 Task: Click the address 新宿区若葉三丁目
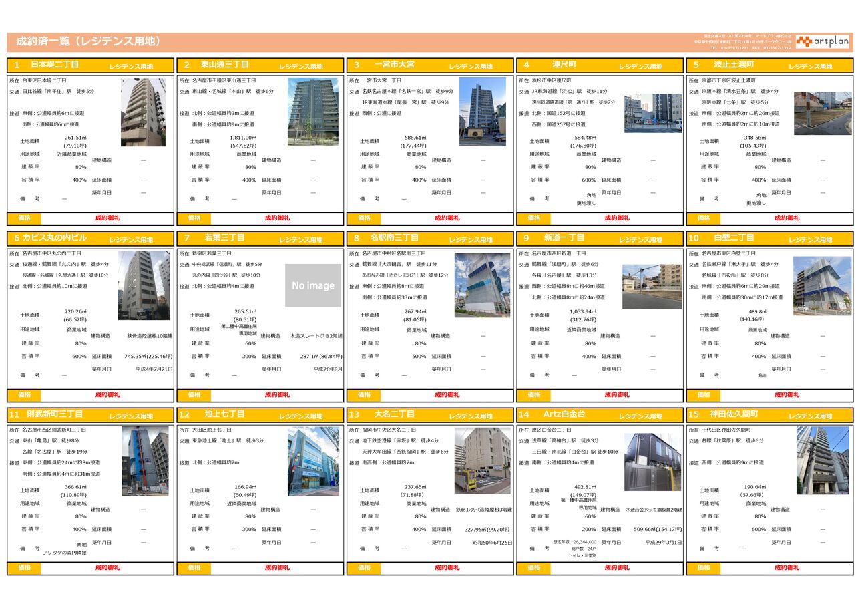(212, 254)
